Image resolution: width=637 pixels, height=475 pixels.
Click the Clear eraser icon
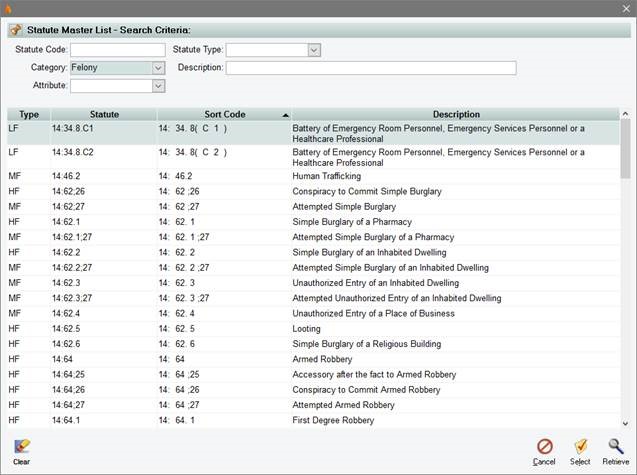point(21,446)
